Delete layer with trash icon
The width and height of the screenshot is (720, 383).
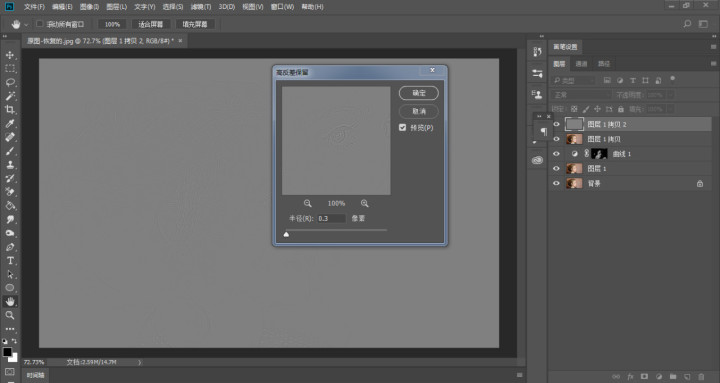point(701,377)
